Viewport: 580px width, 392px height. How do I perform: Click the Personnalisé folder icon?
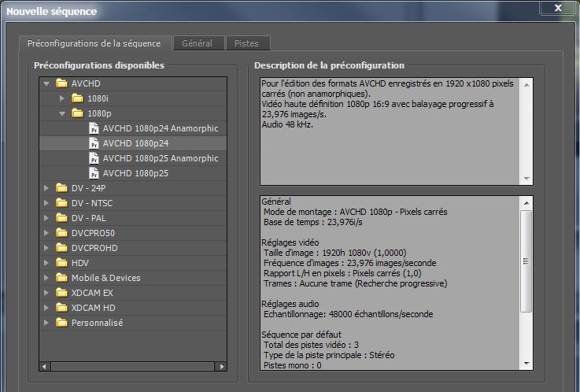(61, 323)
